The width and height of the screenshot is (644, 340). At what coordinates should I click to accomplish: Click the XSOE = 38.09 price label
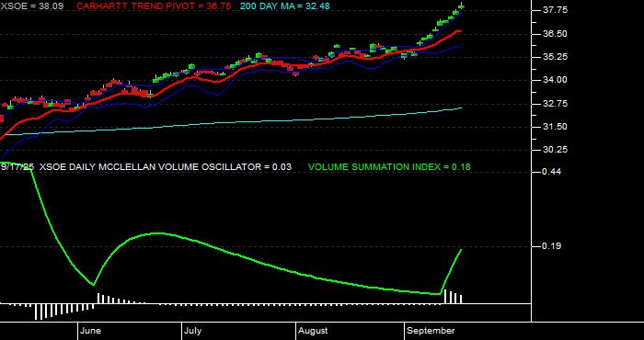32,6
